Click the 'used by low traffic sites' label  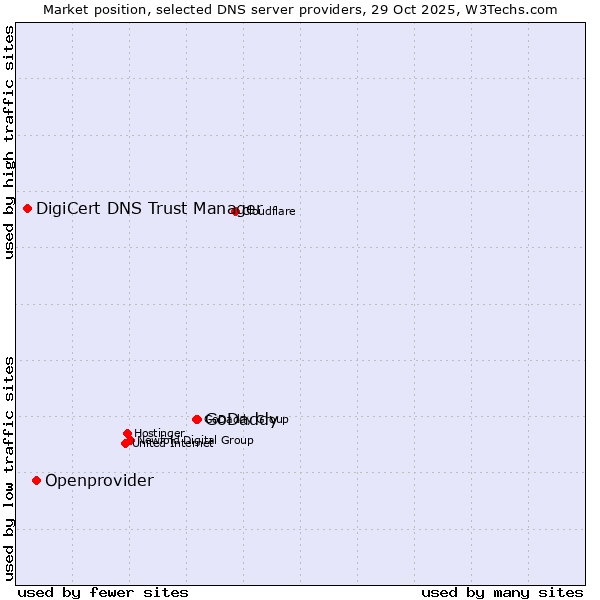pos(9,467)
